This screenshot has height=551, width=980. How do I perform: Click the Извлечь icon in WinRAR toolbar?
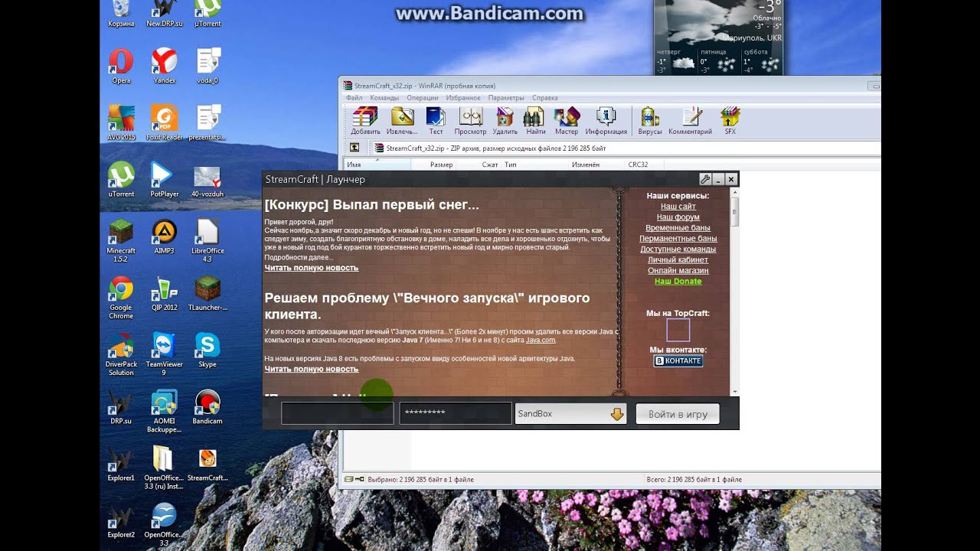pyautogui.click(x=402, y=121)
